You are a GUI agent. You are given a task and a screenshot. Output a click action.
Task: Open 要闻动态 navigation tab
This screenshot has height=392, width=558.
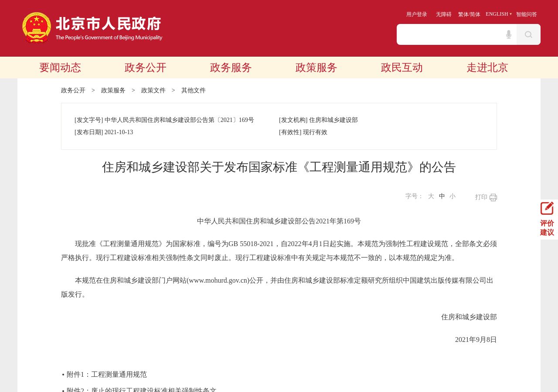tap(60, 68)
